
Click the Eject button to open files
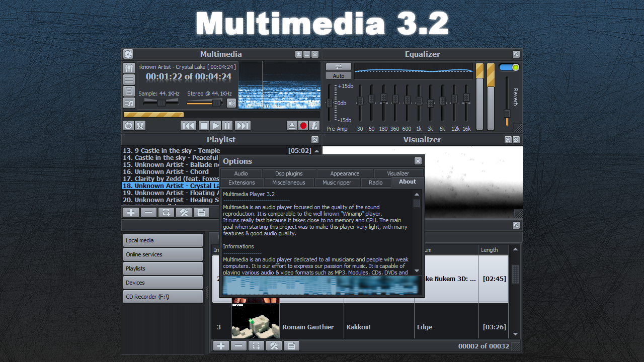(292, 126)
